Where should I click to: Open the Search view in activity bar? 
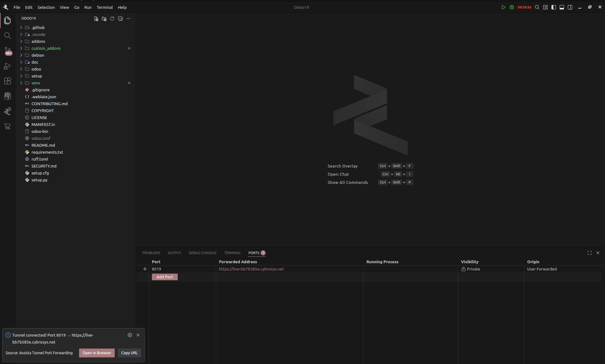(8, 36)
